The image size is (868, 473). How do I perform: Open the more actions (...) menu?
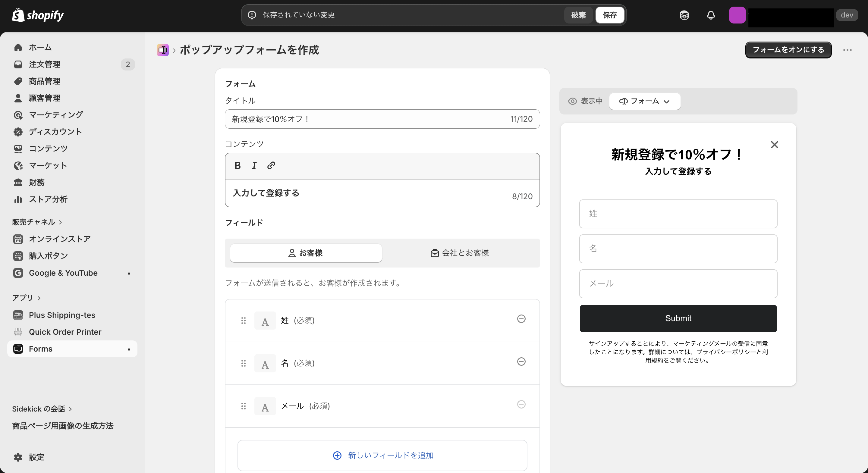click(x=848, y=50)
